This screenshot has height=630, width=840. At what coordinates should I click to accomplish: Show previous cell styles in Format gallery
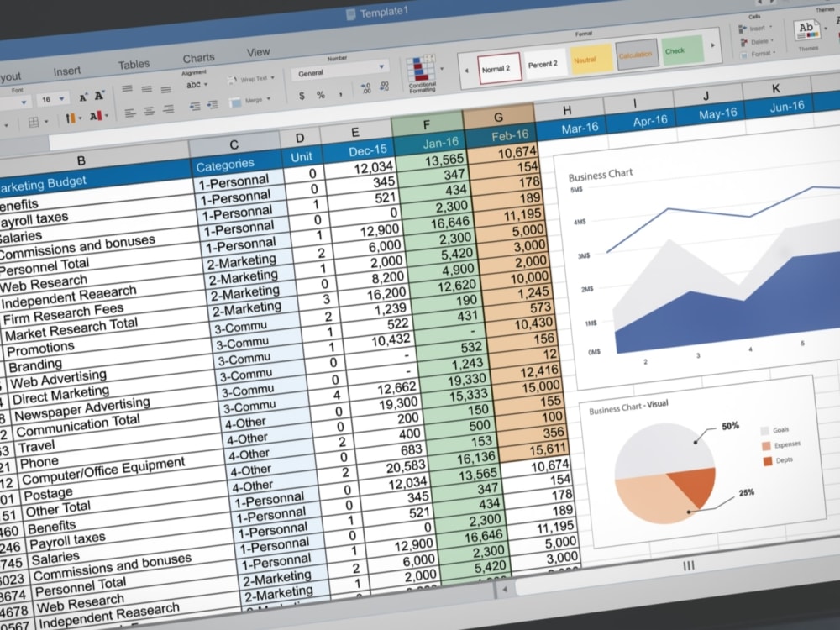466,71
